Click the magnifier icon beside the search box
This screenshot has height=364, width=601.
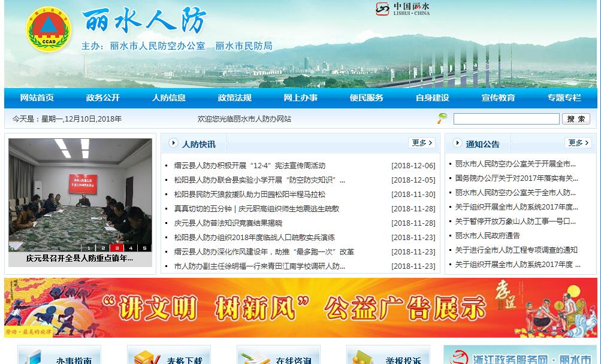[x=442, y=119]
